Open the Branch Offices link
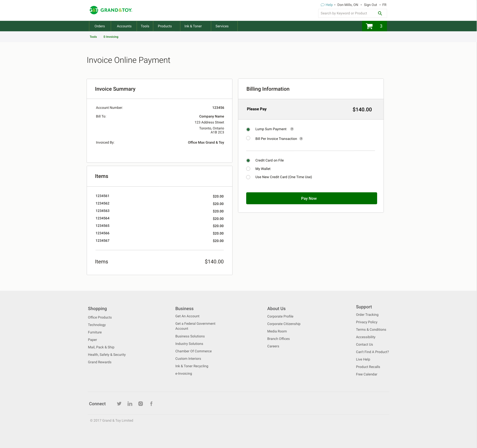Image resolution: width=477 pixels, height=448 pixels. coord(278,339)
